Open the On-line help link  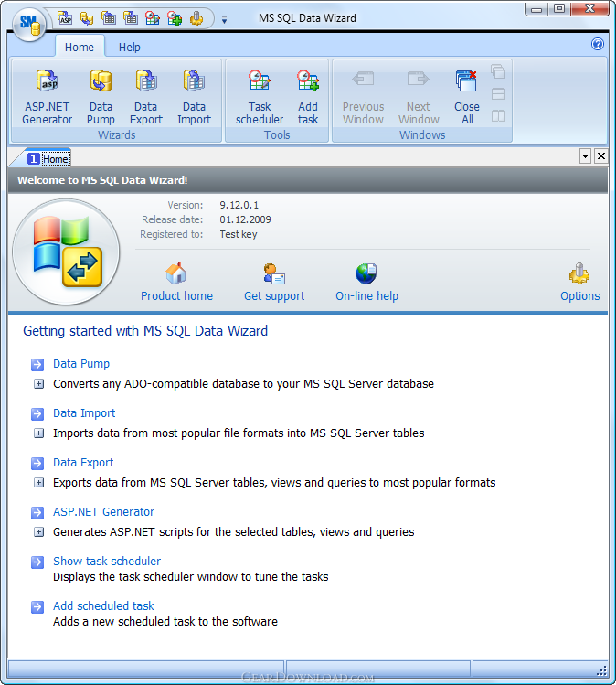[366, 296]
